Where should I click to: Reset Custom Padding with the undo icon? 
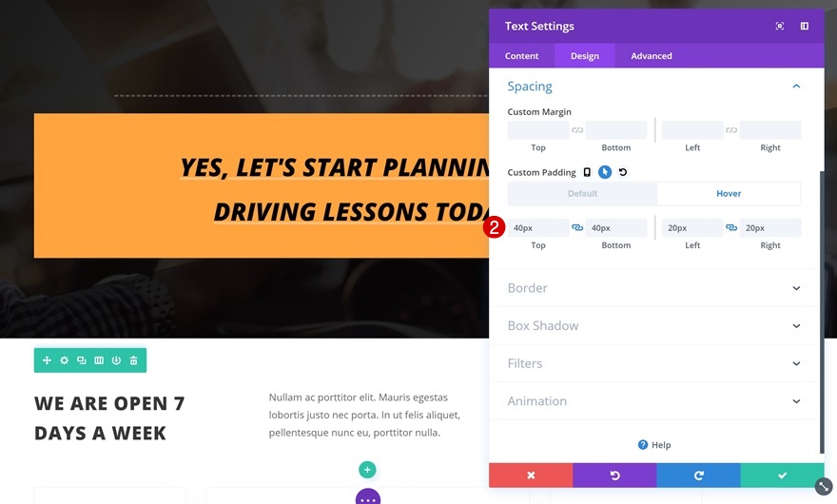coord(622,172)
